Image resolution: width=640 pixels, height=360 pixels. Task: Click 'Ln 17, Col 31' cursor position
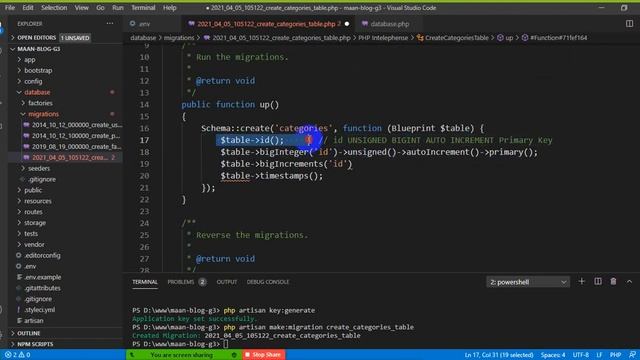click(x=499, y=355)
